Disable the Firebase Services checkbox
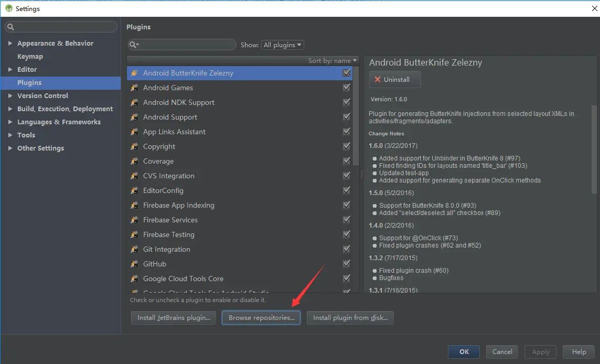This screenshot has width=600, height=364. point(347,219)
